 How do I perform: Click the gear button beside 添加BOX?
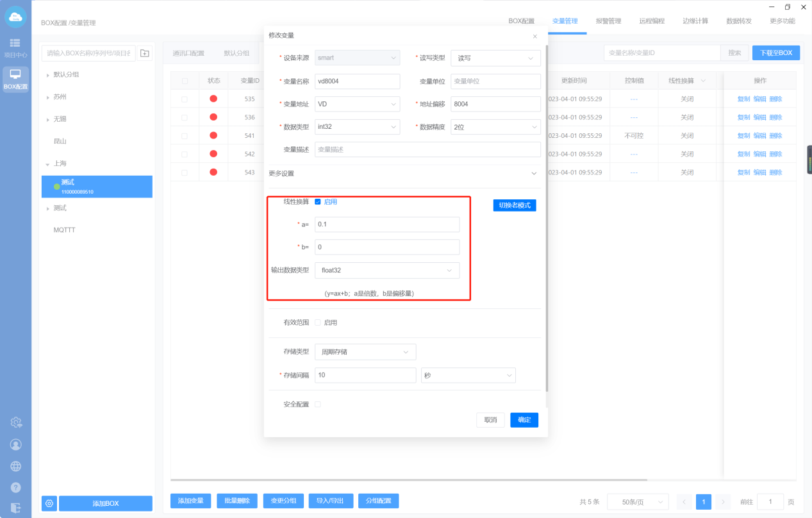49,503
